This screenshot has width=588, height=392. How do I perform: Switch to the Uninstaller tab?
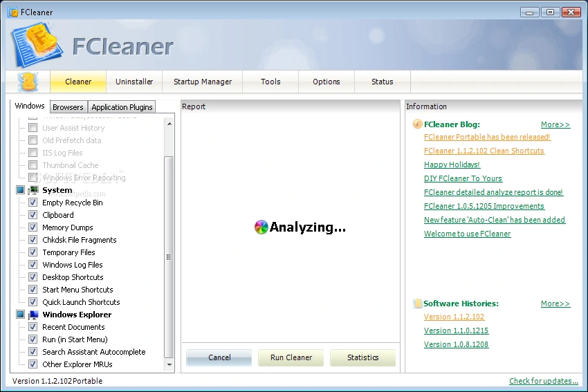tap(134, 82)
